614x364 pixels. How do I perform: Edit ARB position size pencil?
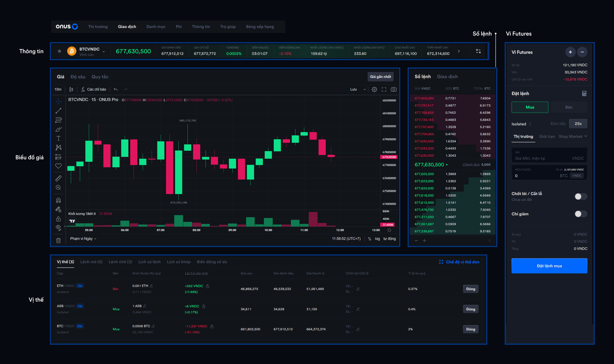[x=145, y=306]
